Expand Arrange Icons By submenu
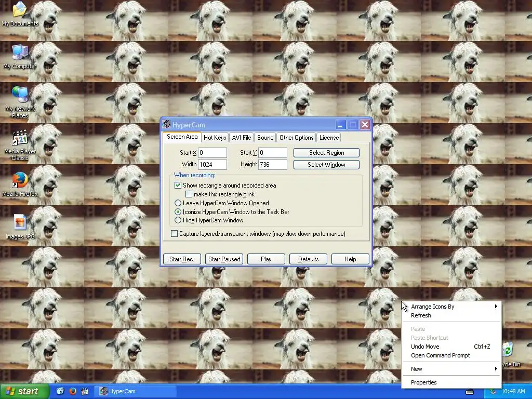Viewport: 532px width, 399px height. point(451,307)
